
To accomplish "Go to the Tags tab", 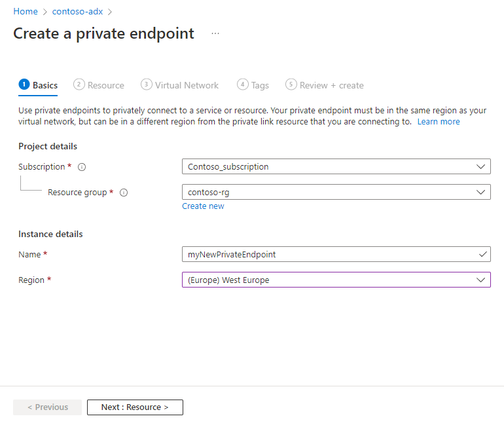I will [260, 85].
